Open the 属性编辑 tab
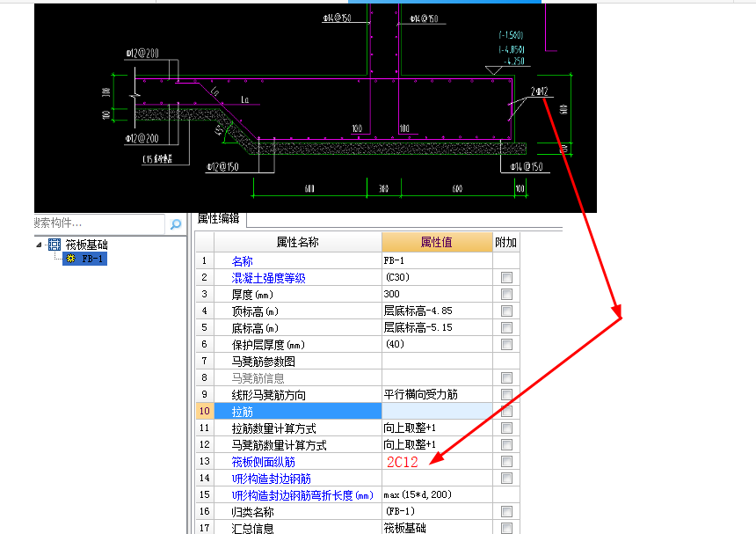The image size is (756, 534). coord(219,219)
